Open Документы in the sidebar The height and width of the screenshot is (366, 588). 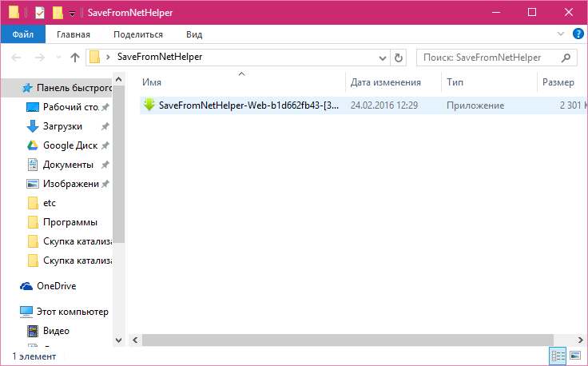[68, 165]
